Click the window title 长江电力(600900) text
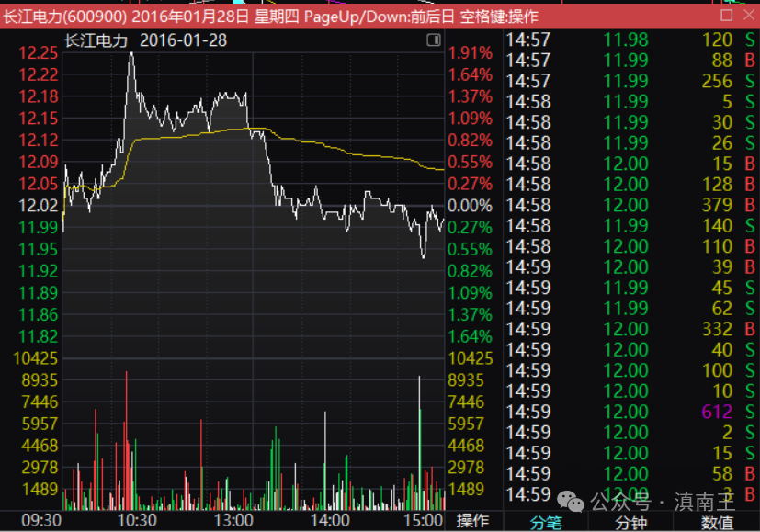Viewport: 760px width, 532px height. [65, 17]
